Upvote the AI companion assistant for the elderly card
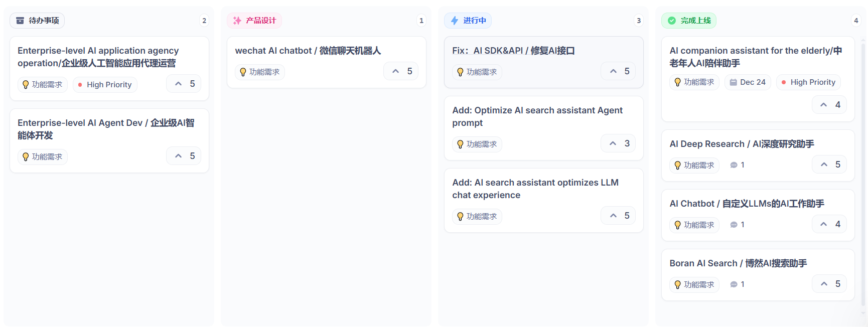 point(823,105)
